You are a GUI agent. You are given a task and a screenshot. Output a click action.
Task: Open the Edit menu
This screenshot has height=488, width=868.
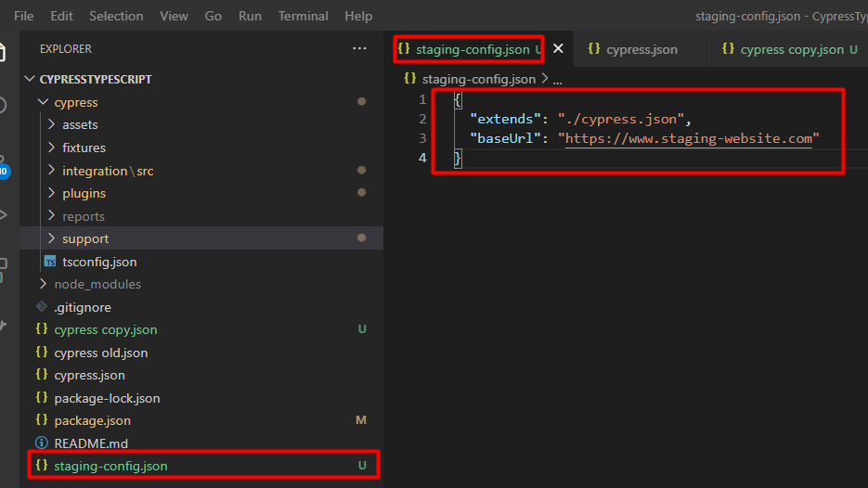tap(61, 16)
